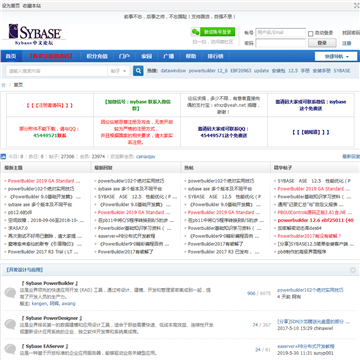The height and width of the screenshot is (360, 360).
Task: Open the 'Sybase PowerBuilder' forum
Action: (49, 283)
